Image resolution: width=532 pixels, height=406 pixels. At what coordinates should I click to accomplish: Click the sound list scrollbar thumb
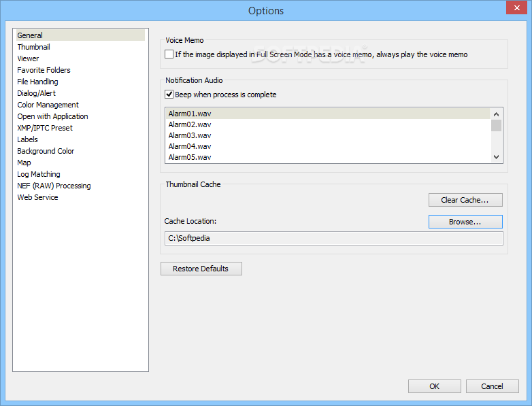coord(497,125)
